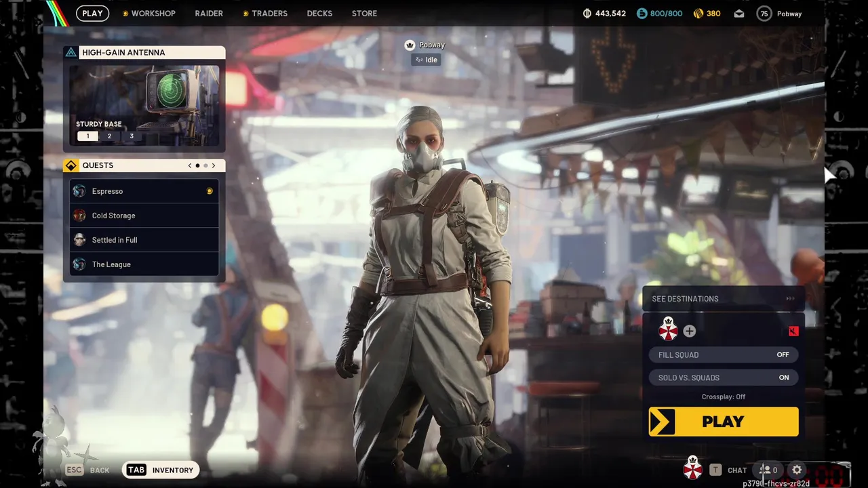Add a squad member with plus icon
This screenshot has width=868, height=488.
coord(689,331)
